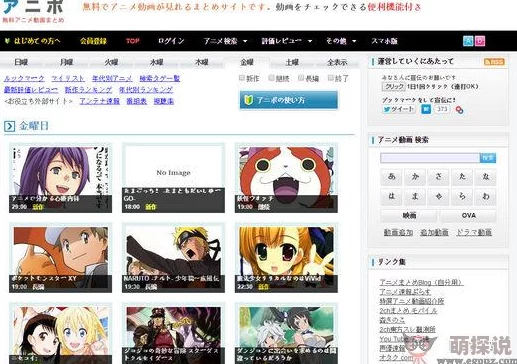
Task: Click inside the anime search field
Action: (x=430, y=158)
